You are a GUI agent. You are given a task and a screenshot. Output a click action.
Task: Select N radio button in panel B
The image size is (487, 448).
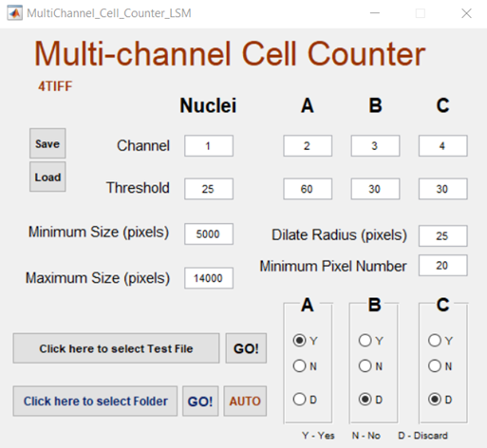tap(365, 365)
